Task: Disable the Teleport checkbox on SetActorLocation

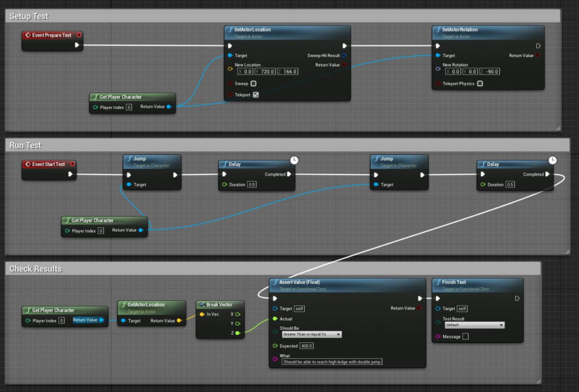Action: click(x=256, y=94)
